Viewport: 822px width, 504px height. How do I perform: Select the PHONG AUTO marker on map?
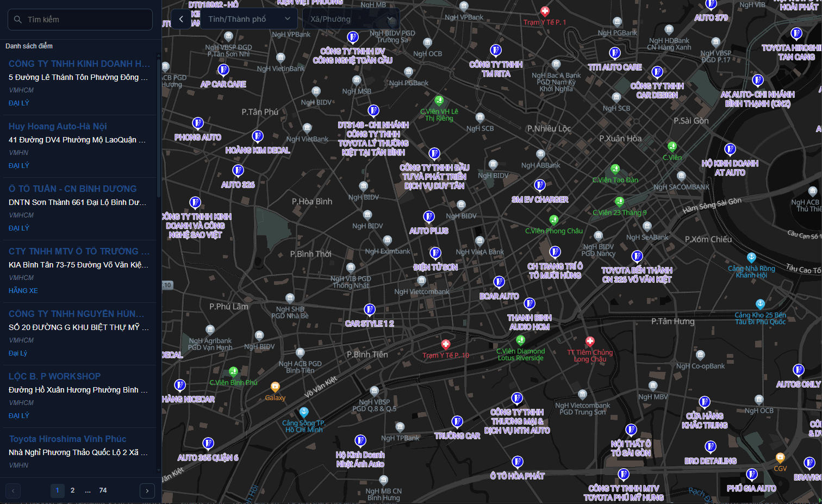(198, 123)
